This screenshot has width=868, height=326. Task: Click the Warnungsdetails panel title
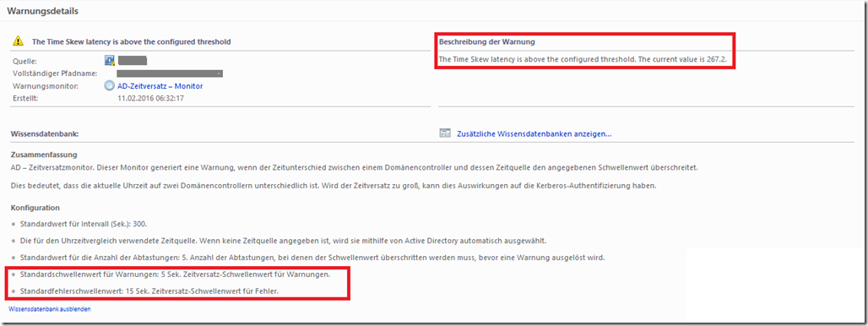coord(42,10)
